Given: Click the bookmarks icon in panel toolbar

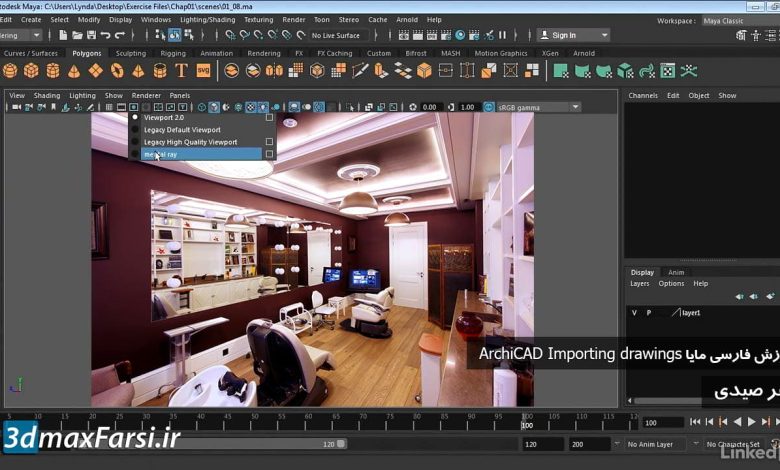Looking at the screenshot, I should point(53,107).
